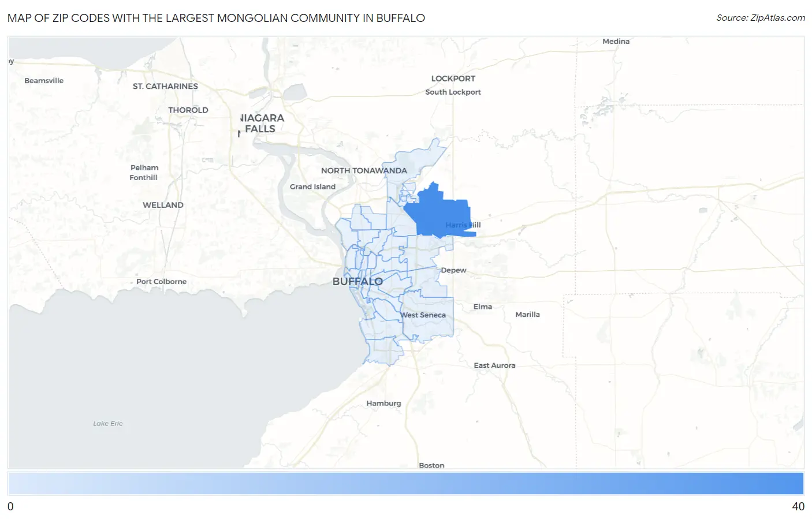
Task: Click the West Seneca label
Action: (x=423, y=315)
